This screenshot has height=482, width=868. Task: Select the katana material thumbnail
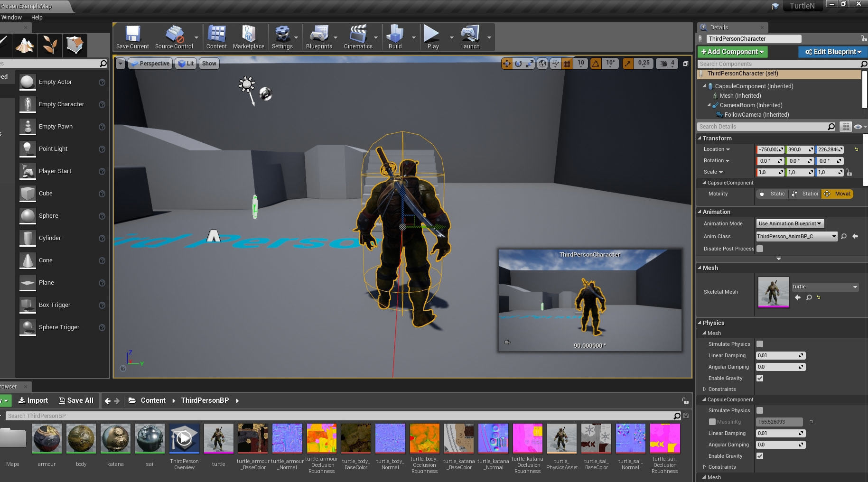[x=115, y=439]
